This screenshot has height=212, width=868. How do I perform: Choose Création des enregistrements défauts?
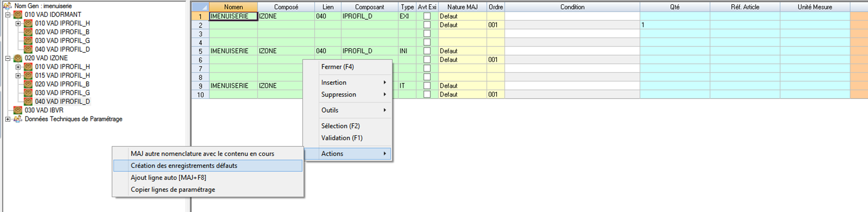point(184,166)
